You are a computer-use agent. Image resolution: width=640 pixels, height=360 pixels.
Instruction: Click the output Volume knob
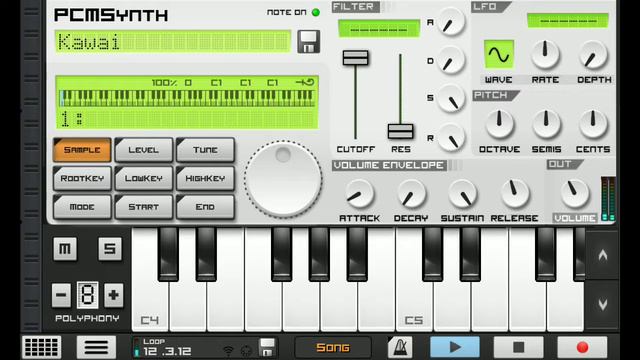575,193
